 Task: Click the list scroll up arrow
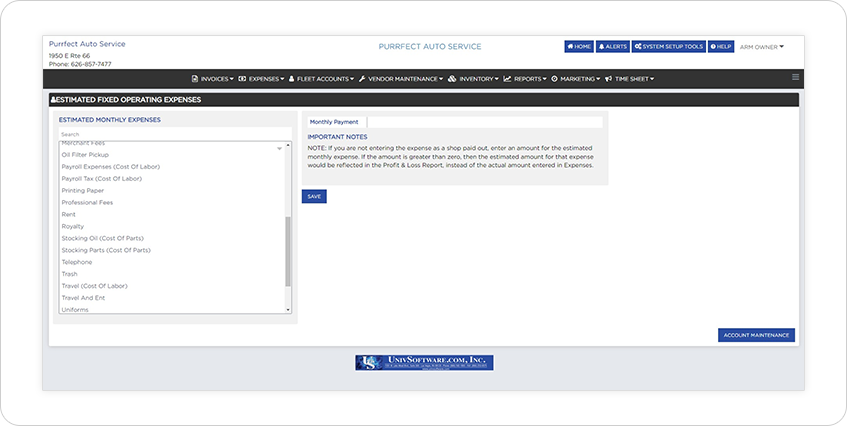288,145
